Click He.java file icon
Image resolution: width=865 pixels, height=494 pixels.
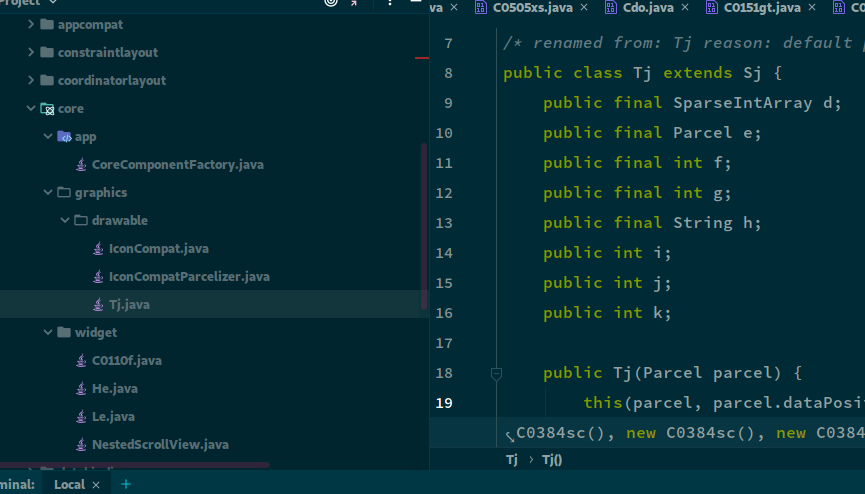[x=81, y=389]
